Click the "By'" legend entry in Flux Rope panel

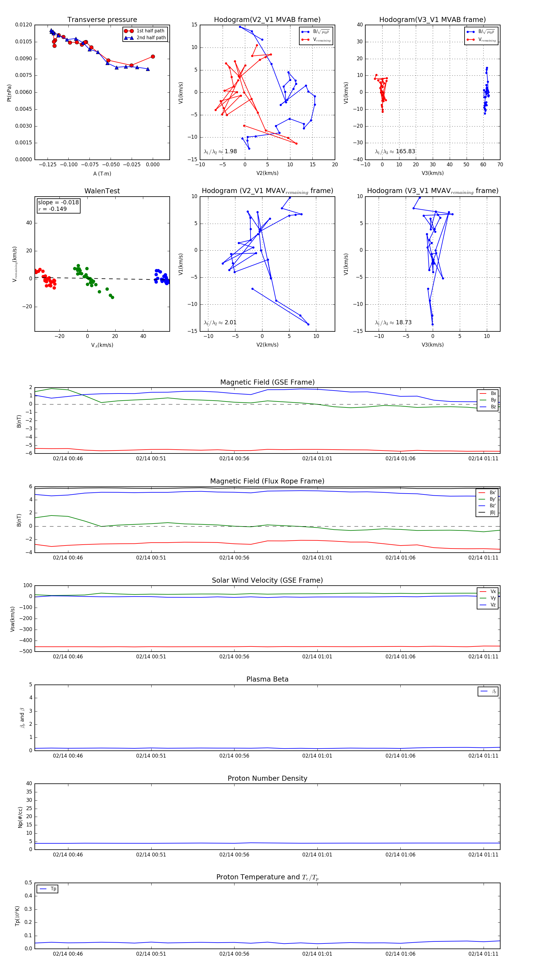487,499
